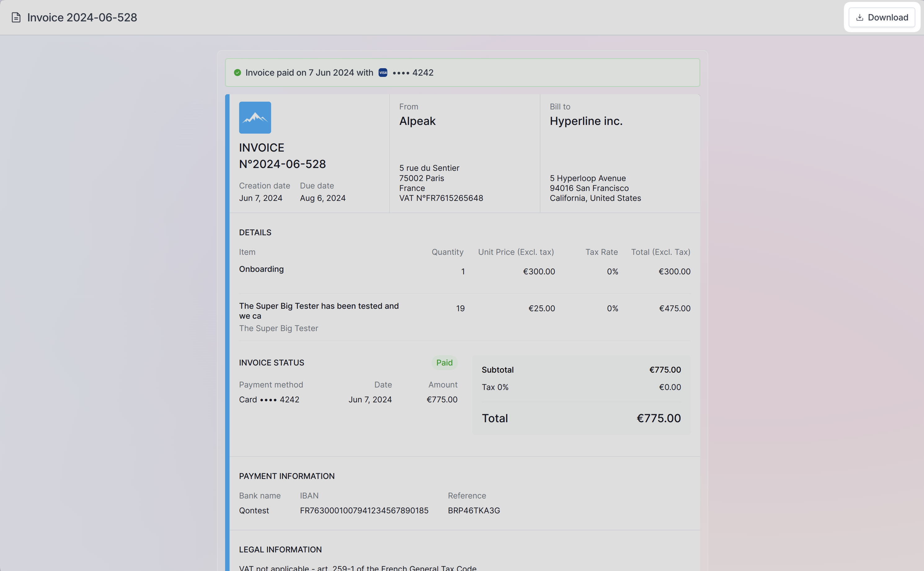Click the 'Card •••• 4242' payment method
The image size is (924, 571).
(269, 400)
